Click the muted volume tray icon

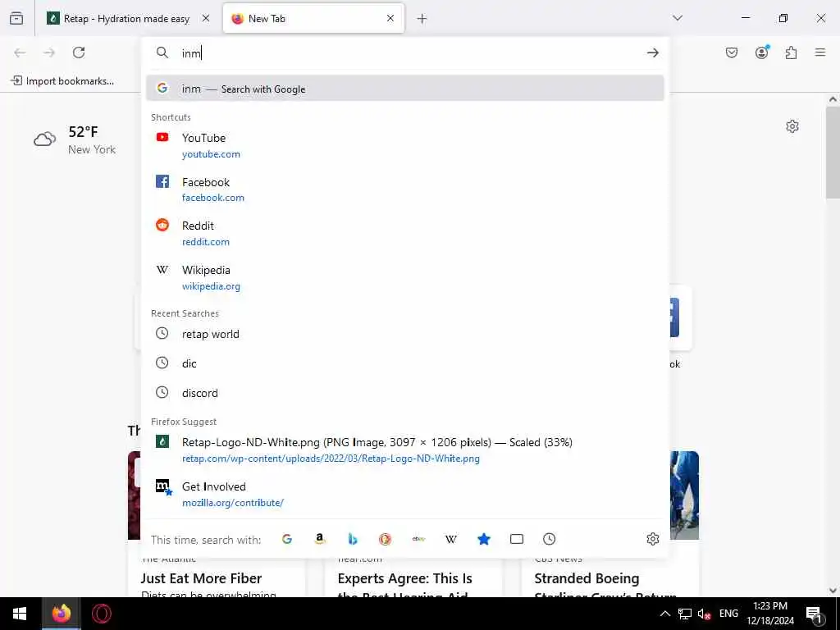(704, 614)
